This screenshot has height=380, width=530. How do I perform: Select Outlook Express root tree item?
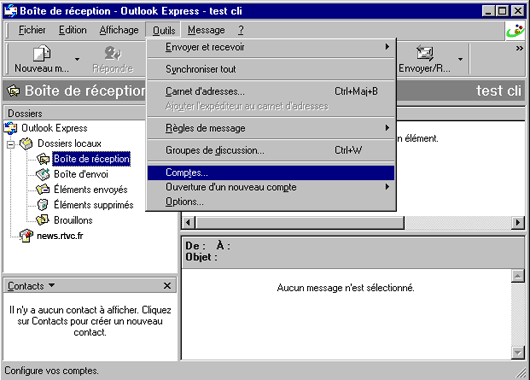tap(54, 128)
